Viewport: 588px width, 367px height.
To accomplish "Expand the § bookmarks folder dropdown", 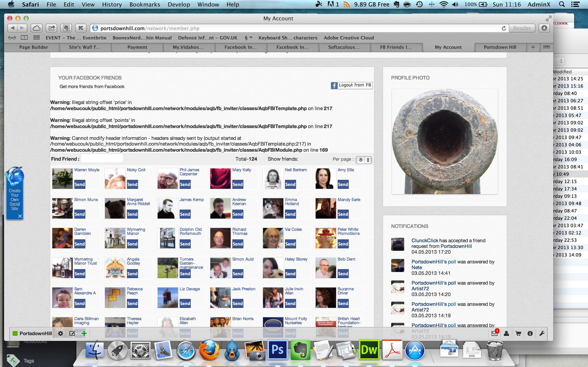I will coord(248,38).
